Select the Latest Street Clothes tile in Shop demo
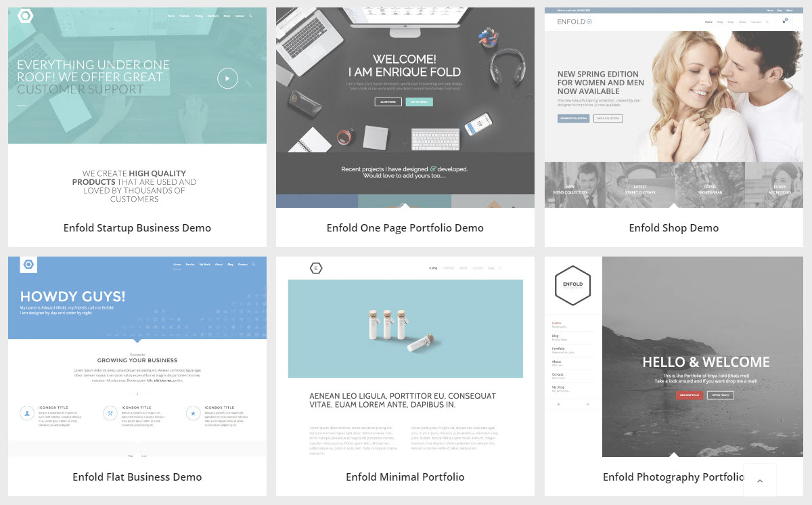The image size is (812, 505). click(x=640, y=185)
